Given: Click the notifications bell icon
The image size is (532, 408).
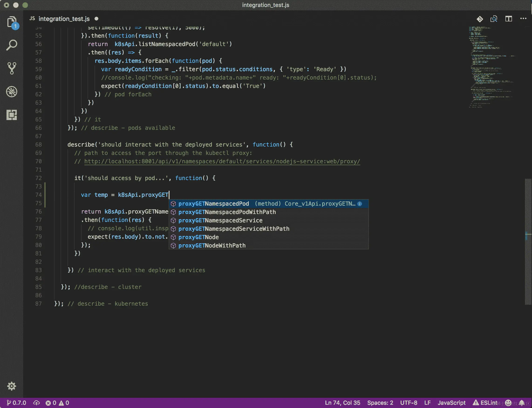Looking at the screenshot, I should coord(521,403).
